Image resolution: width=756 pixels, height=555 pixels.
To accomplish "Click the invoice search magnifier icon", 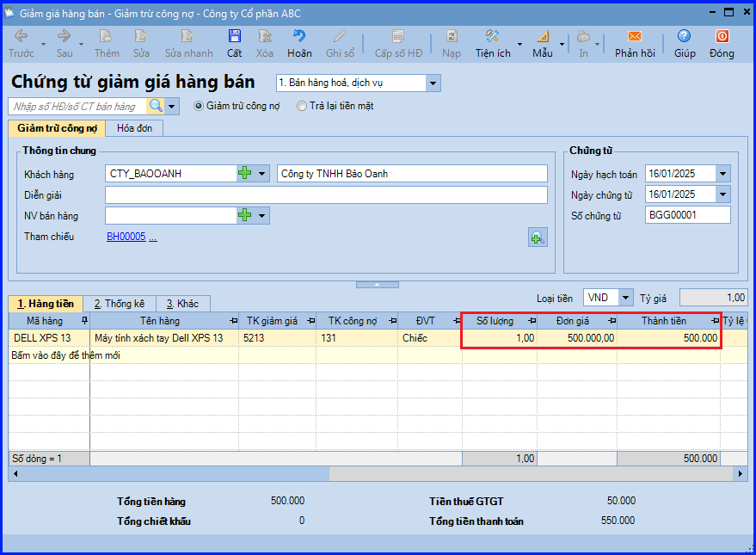I will pos(156,106).
